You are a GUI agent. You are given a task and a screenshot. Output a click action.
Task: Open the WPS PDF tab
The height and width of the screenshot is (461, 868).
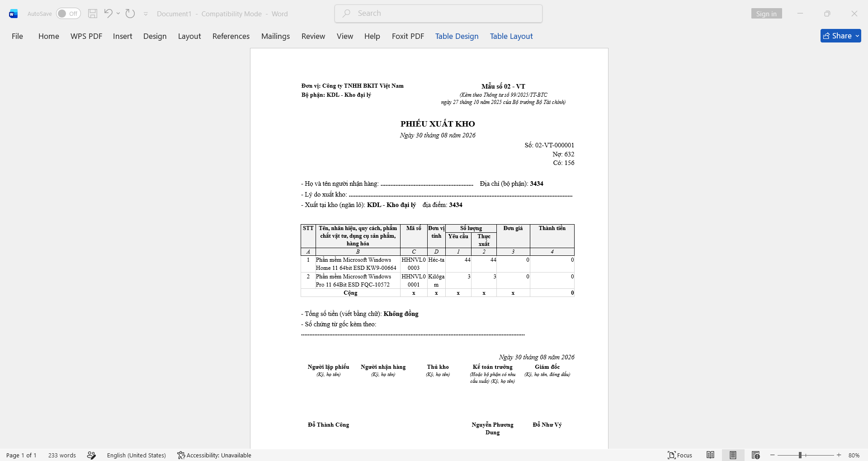[86, 36]
